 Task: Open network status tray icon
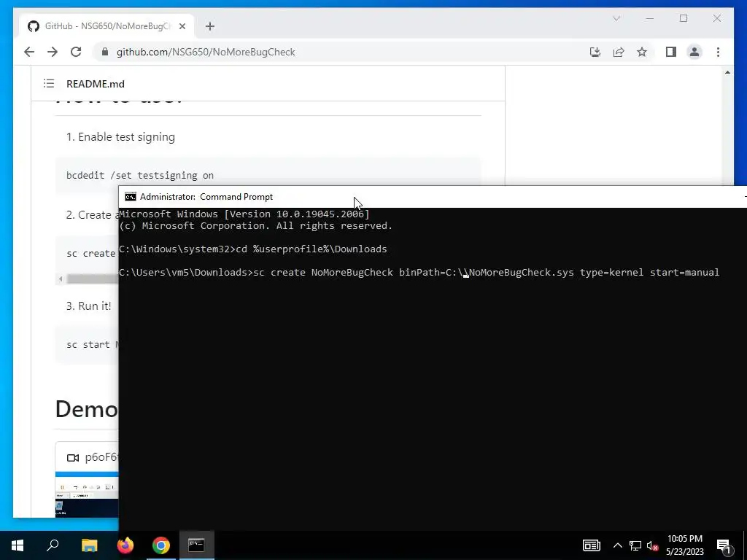tap(635, 545)
